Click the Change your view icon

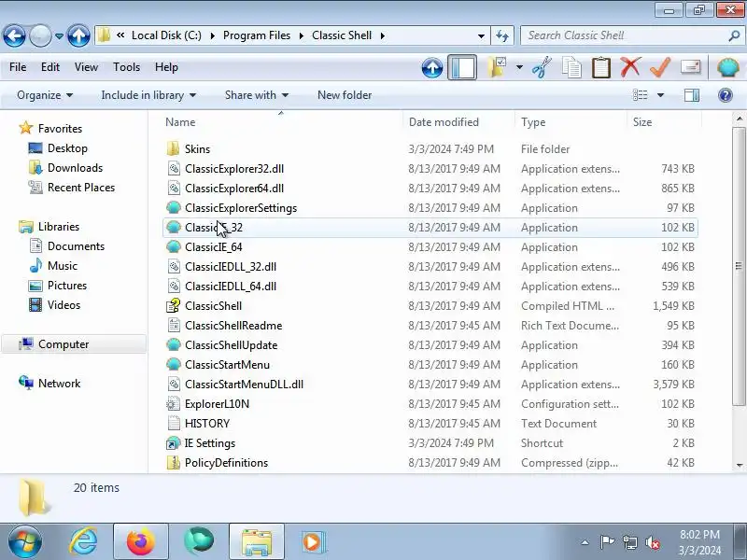[x=640, y=95]
